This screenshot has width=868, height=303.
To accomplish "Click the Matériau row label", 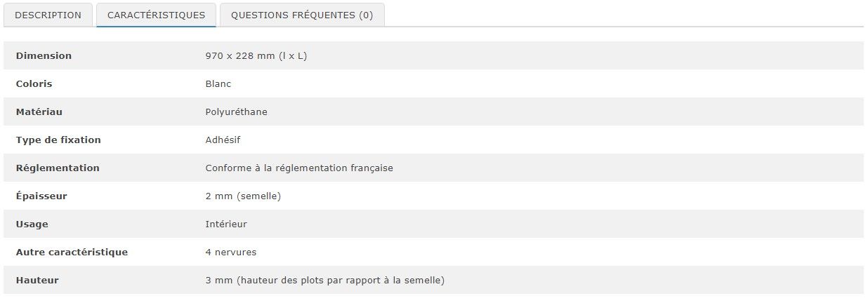I will (x=39, y=112).
